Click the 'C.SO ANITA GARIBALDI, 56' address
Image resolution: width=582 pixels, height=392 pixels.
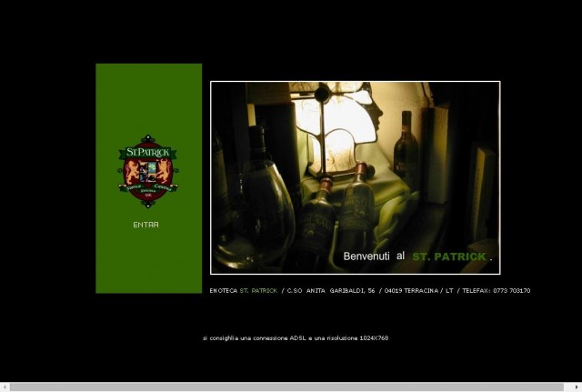331,291
